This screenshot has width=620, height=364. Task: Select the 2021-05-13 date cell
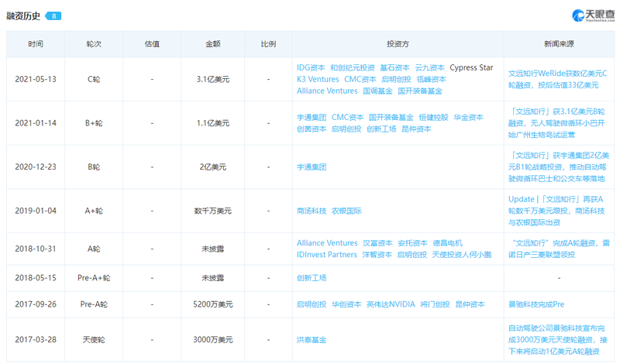tap(36, 79)
